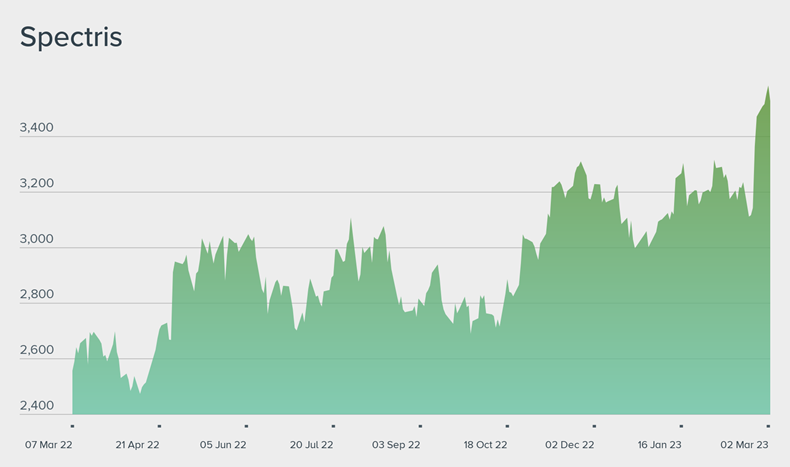Image resolution: width=790 pixels, height=467 pixels.
Task: Click the 2,800 y-axis label
Action: pos(36,295)
